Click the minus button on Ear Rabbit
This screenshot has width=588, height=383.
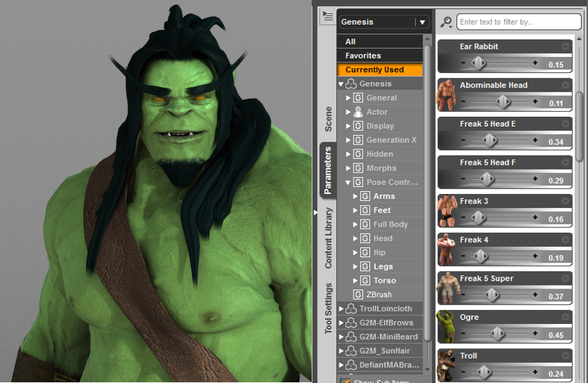pos(463,63)
